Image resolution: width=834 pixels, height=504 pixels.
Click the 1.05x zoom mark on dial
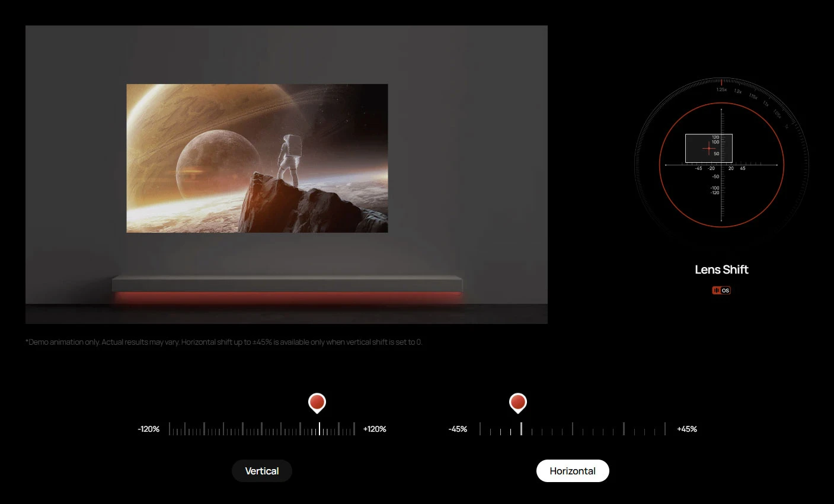pyautogui.click(x=777, y=114)
